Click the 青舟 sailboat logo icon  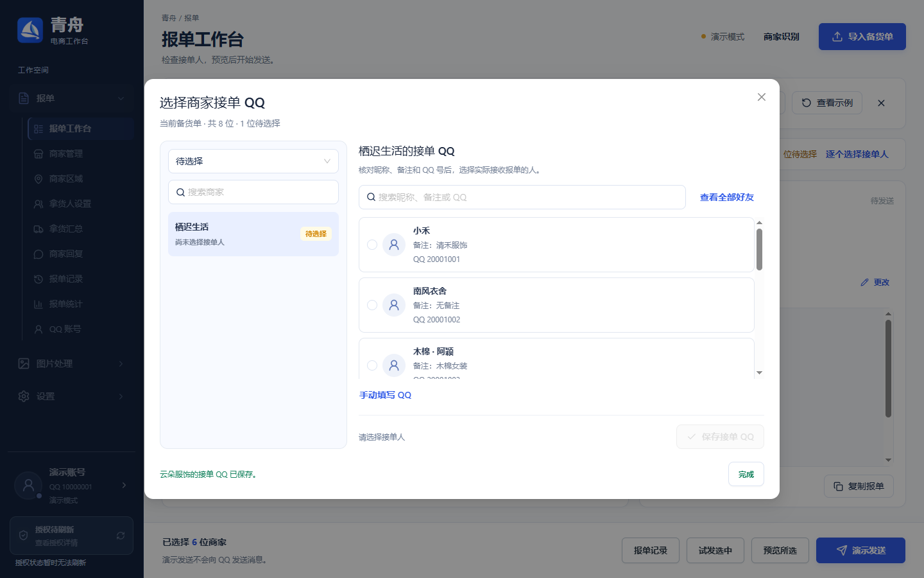pos(30,30)
